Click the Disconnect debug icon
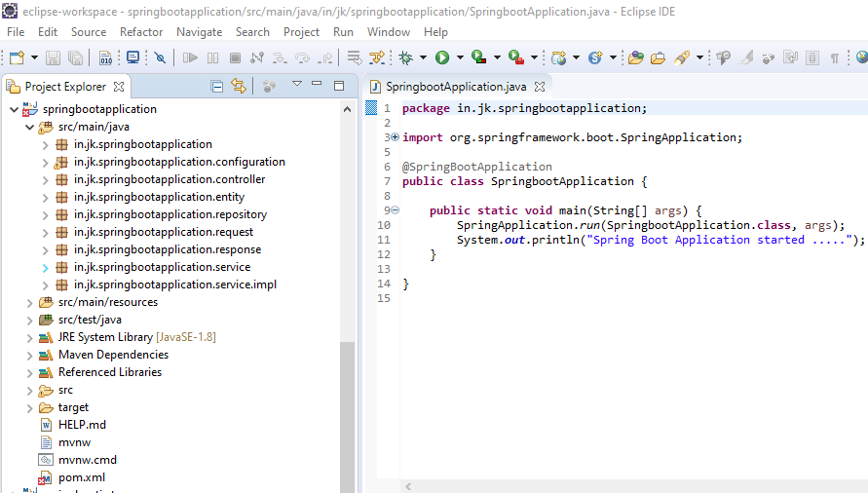Viewport: 868px width, 493px height. pyautogui.click(x=257, y=57)
